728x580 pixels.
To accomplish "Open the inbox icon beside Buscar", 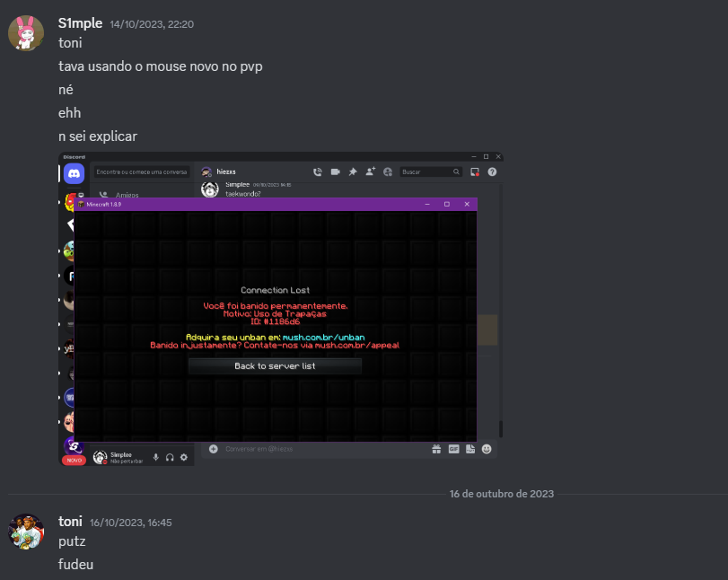I will pos(475,171).
